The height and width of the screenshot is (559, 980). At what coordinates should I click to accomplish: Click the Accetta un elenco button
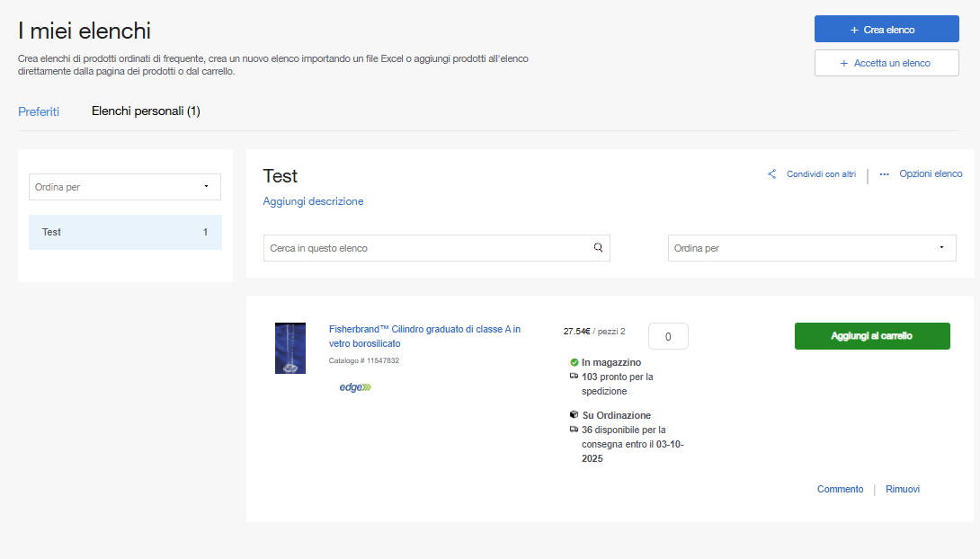(x=886, y=63)
